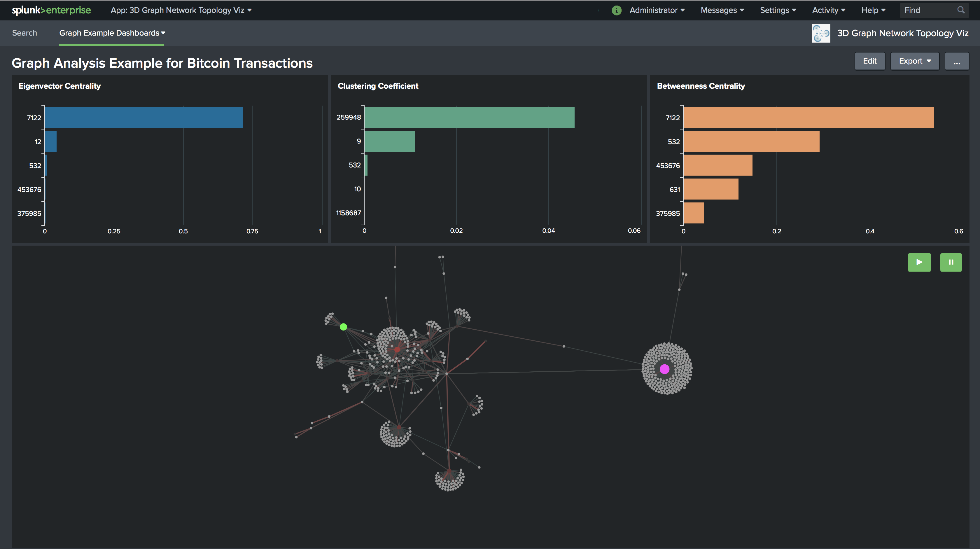This screenshot has width=980, height=549.
Task: Click the orange 7122 bar in Betweenness Centrality
Action: pos(808,117)
